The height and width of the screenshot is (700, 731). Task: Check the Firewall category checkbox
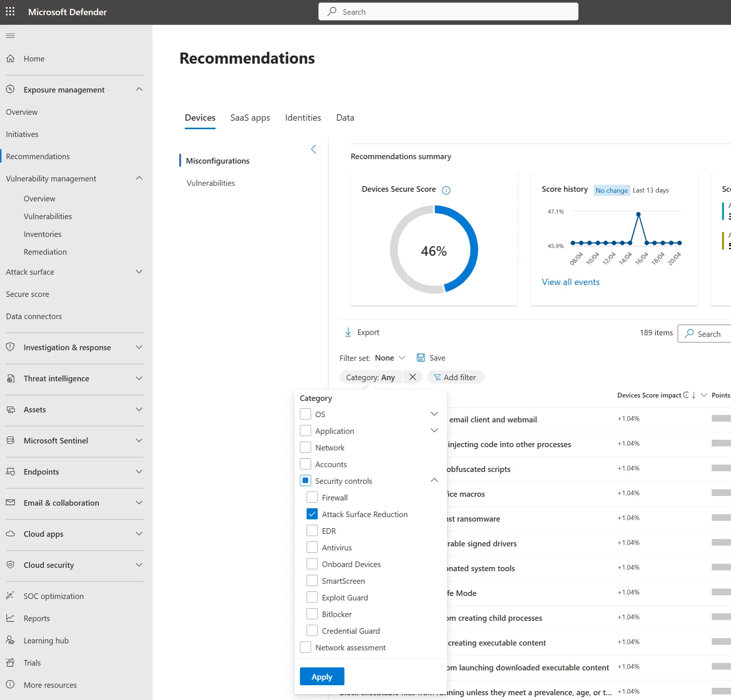pyautogui.click(x=312, y=497)
